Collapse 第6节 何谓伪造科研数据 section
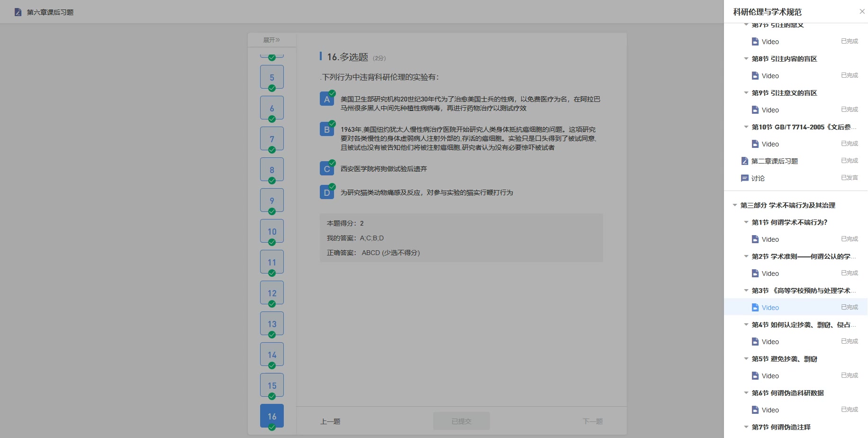Screen dimensions: 868x438 click(x=746, y=393)
